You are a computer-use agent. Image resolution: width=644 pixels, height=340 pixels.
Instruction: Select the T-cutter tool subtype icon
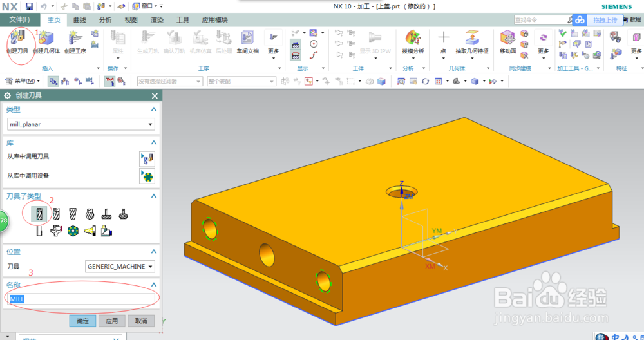pos(107,214)
